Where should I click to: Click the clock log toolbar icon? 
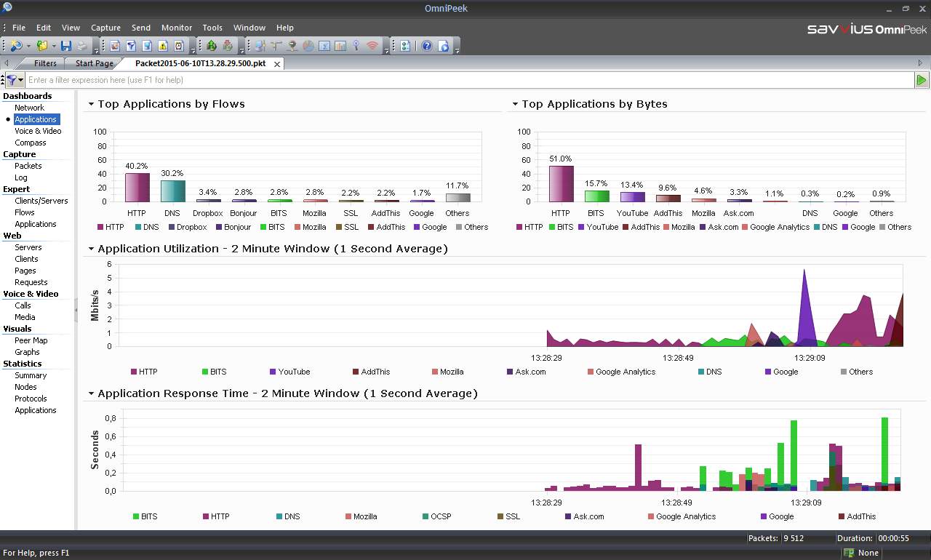[x=179, y=46]
